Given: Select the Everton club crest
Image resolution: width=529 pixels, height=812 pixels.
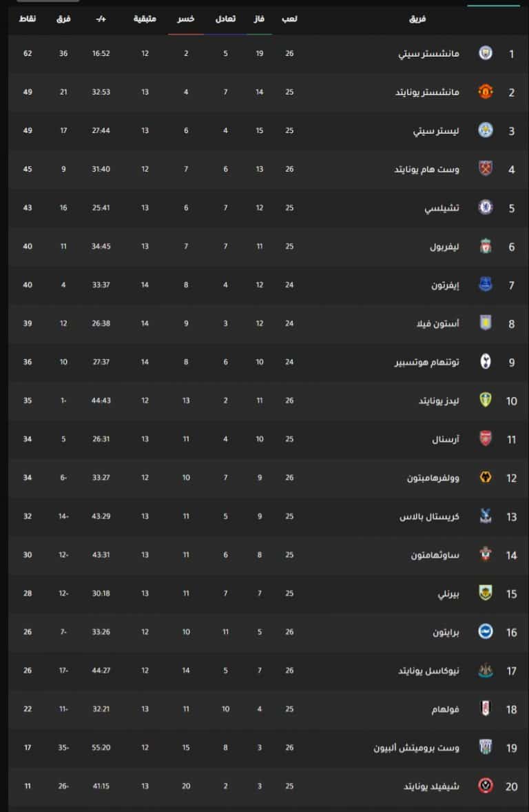Looking at the screenshot, I should click(x=485, y=284).
